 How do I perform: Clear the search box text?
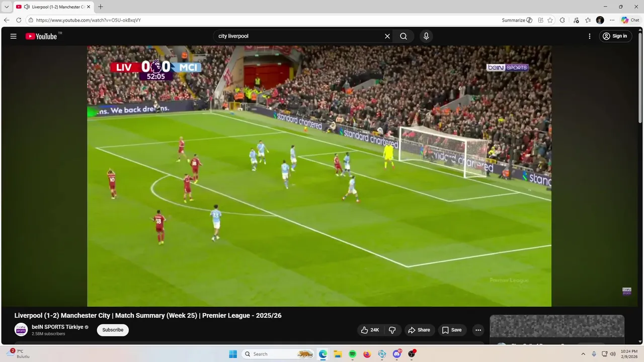387,36
